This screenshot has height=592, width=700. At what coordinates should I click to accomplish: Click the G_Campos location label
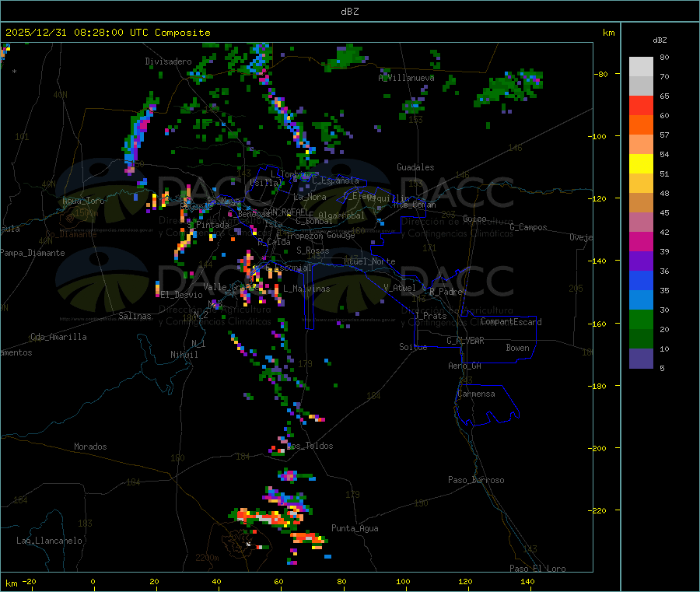pos(528,227)
